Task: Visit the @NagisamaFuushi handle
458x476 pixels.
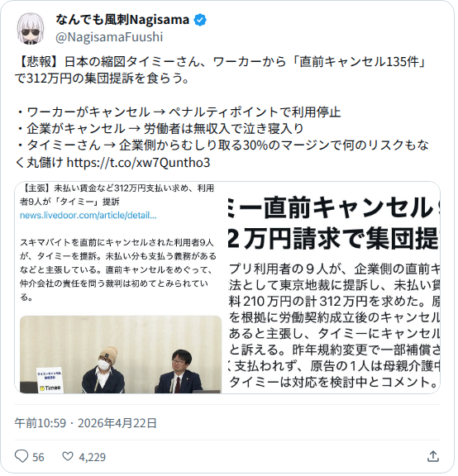Action: click(110, 37)
